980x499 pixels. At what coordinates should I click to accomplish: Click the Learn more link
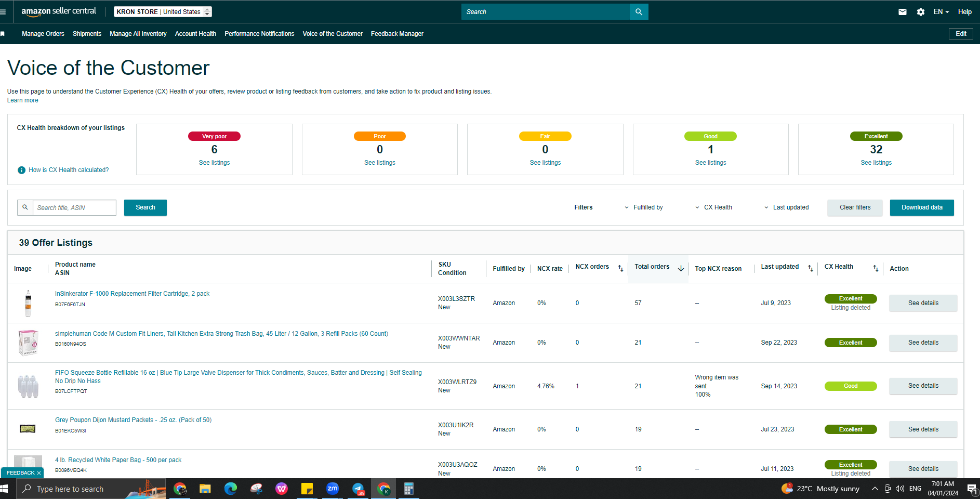[x=22, y=100]
